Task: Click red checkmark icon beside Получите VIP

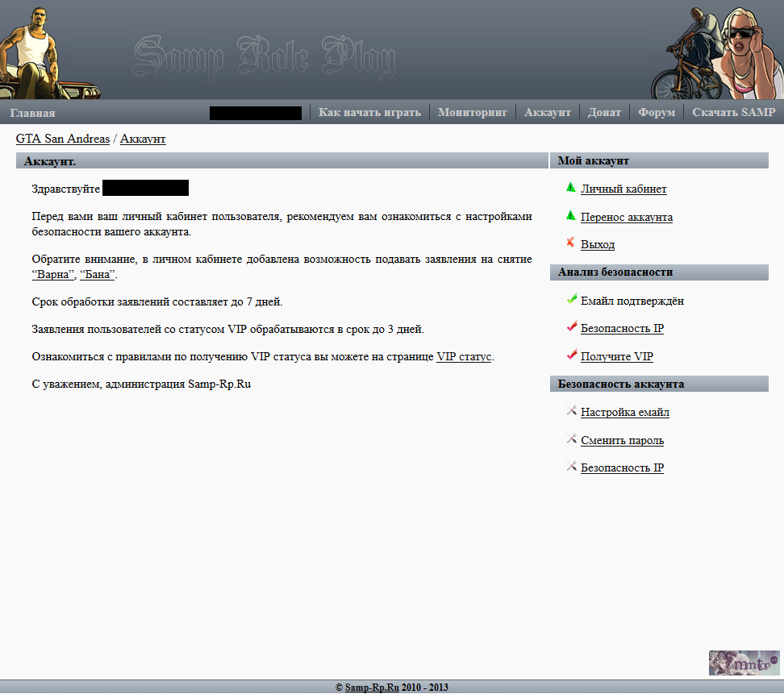Action: 571,355
